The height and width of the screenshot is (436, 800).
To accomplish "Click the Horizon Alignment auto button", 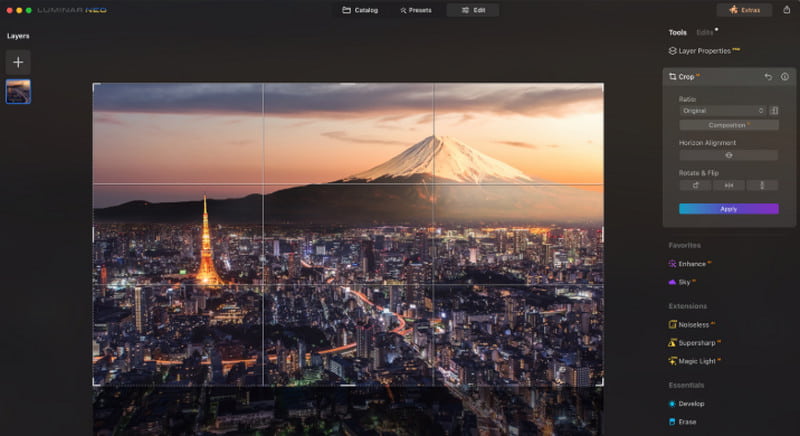I will [729, 155].
